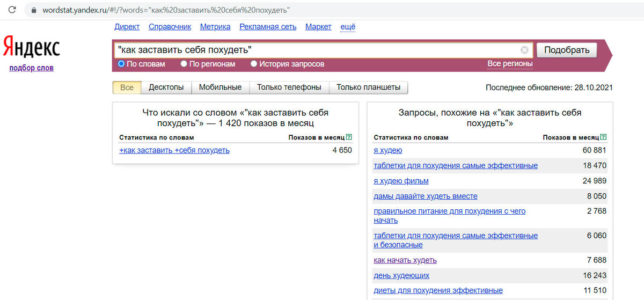Expand the 'ещё' services menu
Image resolution: width=644 pixels, height=300 pixels.
point(348,27)
